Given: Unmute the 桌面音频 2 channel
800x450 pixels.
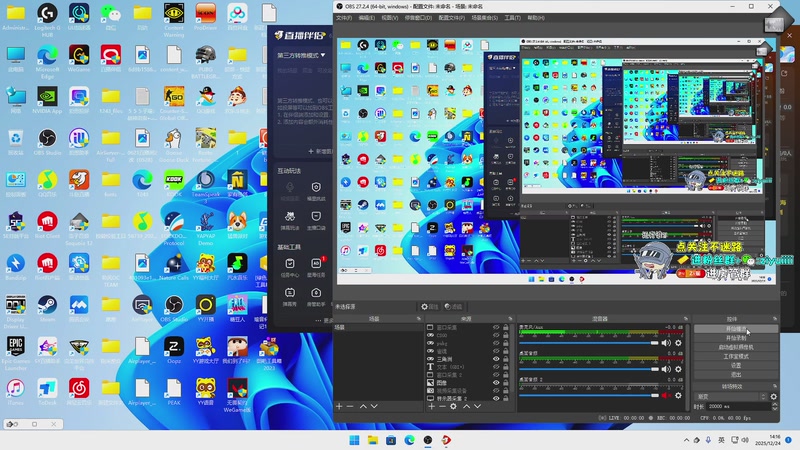Looking at the screenshot, I should coord(666,395).
